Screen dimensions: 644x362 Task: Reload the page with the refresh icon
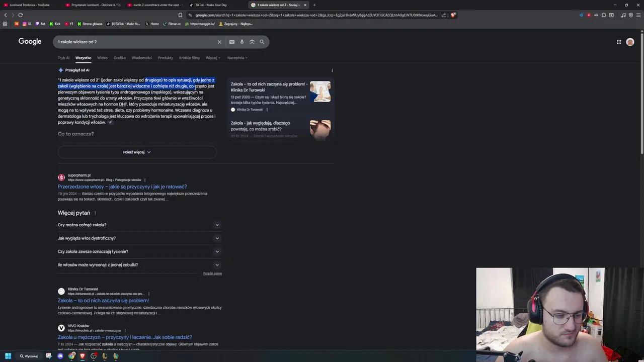(x=20, y=15)
